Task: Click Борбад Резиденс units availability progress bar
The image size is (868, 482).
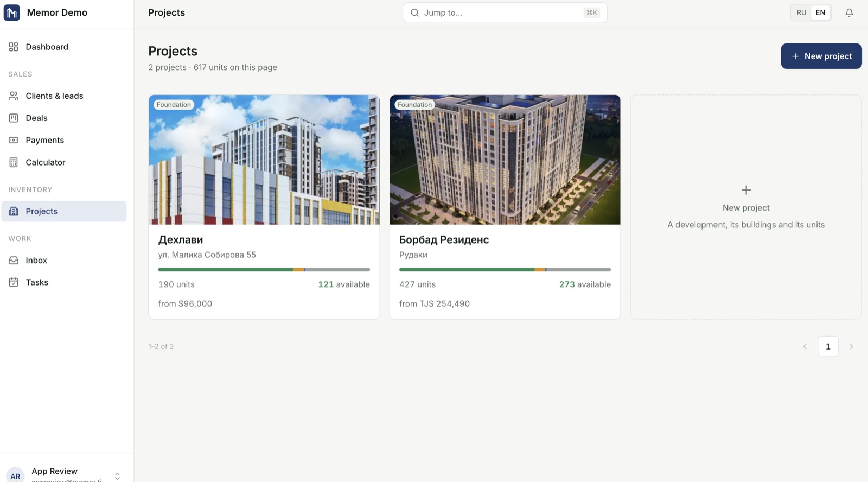Action: coord(505,269)
